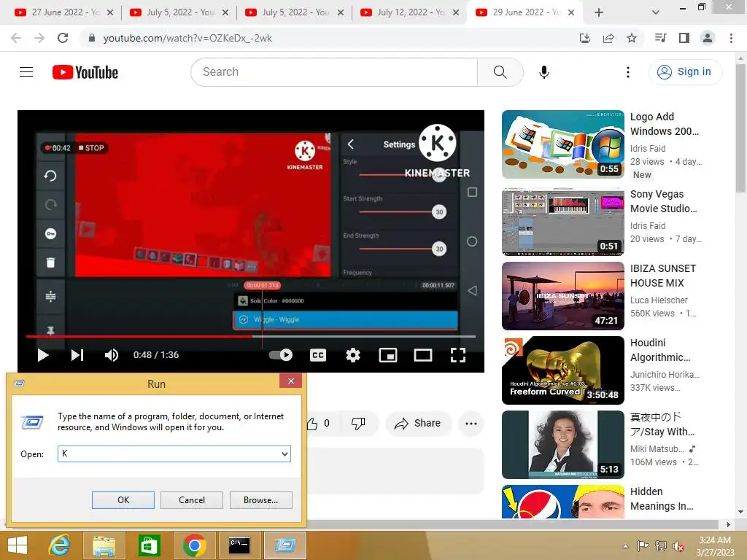Close the 27 June 2022 tab

coord(110,12)
